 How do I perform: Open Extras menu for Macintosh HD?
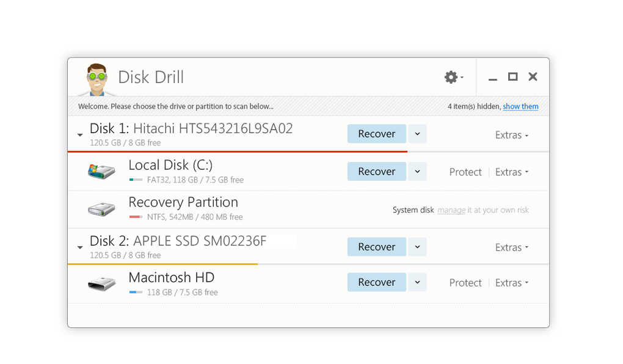512,283
